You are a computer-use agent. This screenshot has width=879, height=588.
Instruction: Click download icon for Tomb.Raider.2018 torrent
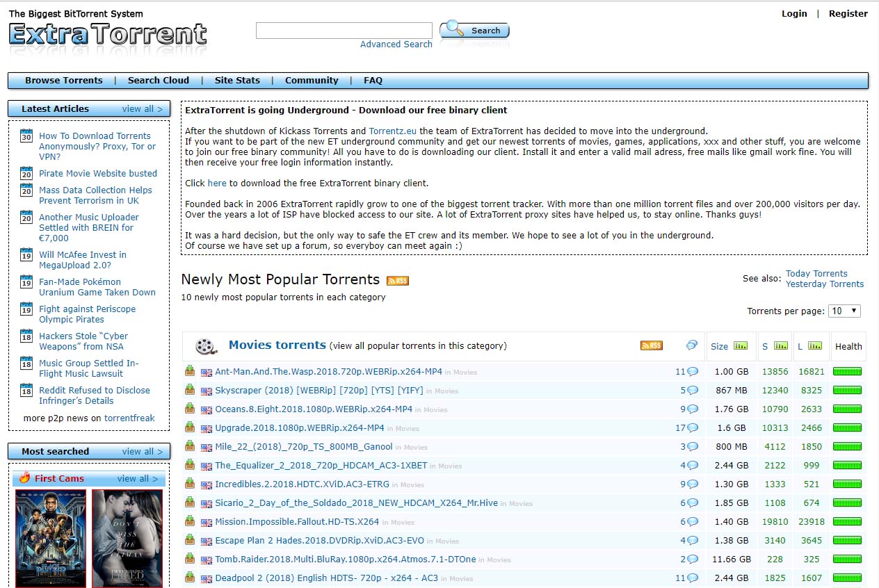pos(190,559)
